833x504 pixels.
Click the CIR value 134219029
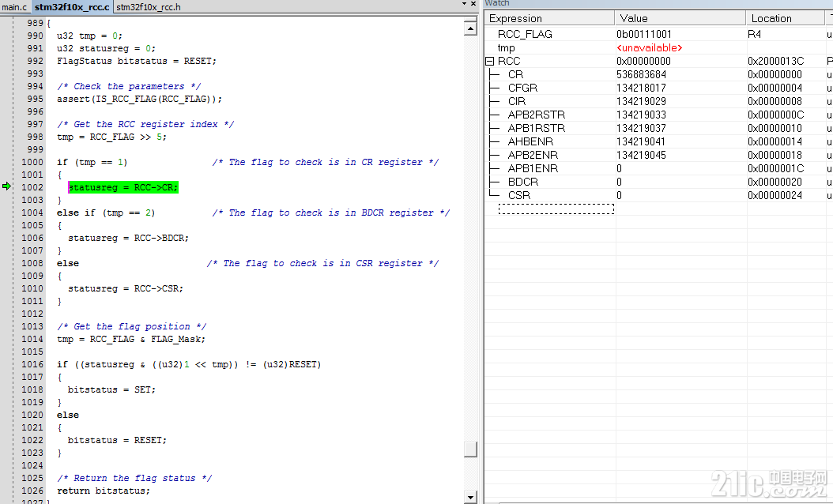[641, 101]
